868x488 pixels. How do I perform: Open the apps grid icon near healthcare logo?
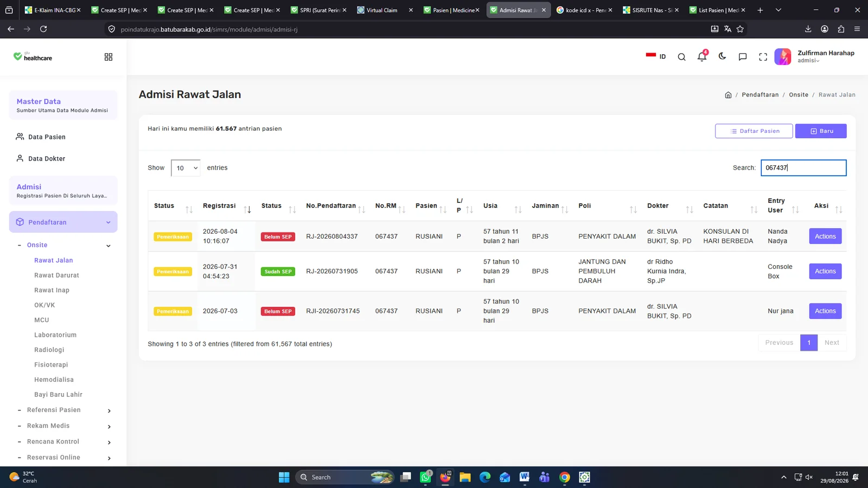pyautogui.click(x=108, y=57)
